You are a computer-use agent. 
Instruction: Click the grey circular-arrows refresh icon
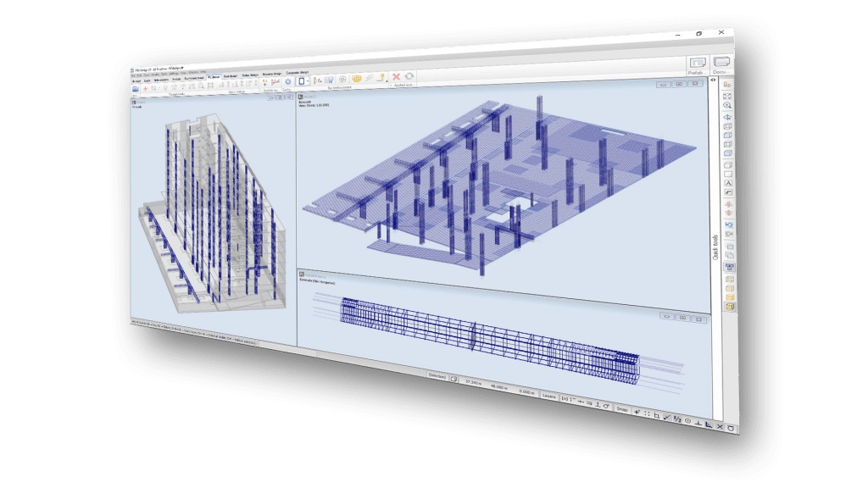tap(409, 76)
